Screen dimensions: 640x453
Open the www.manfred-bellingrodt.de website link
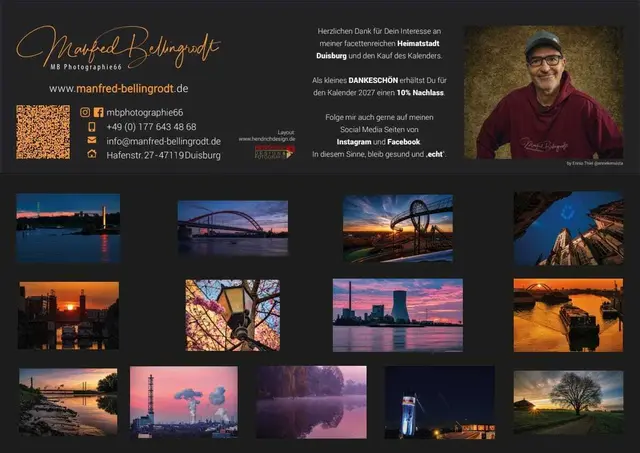(119, 89)
